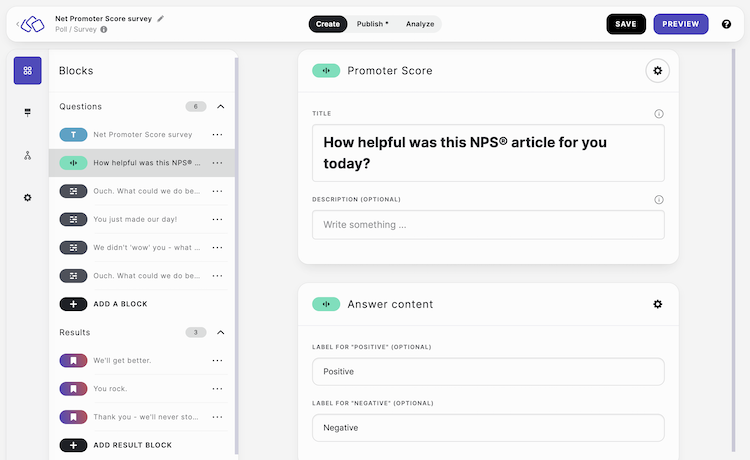Click the text block icon beside Net Promoter Score survey

(73, 135)
